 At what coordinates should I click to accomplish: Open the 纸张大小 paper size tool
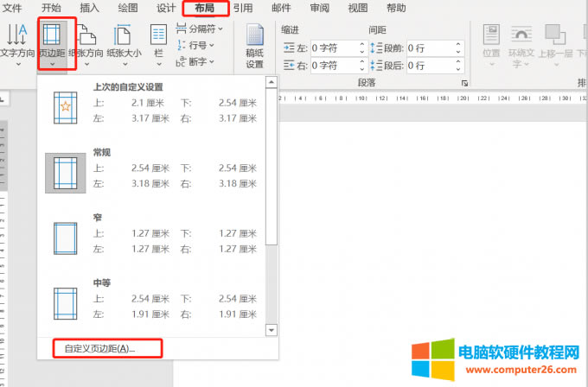[x=123, y=42]
